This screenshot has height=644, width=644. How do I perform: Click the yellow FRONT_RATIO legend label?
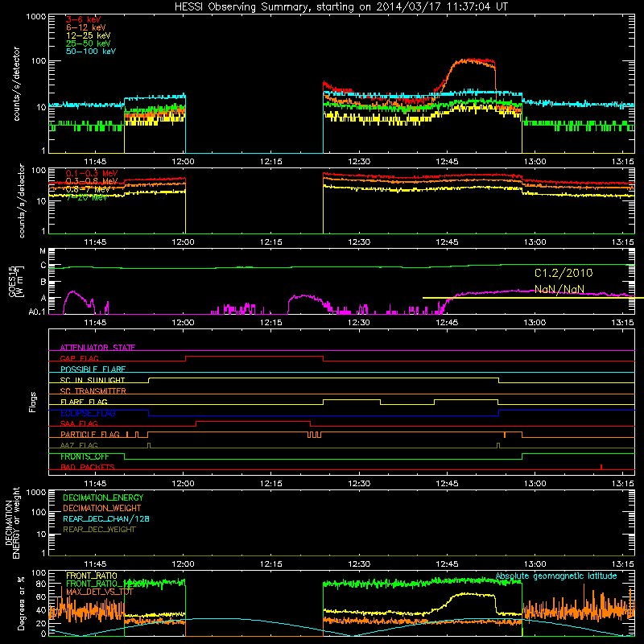92,576
